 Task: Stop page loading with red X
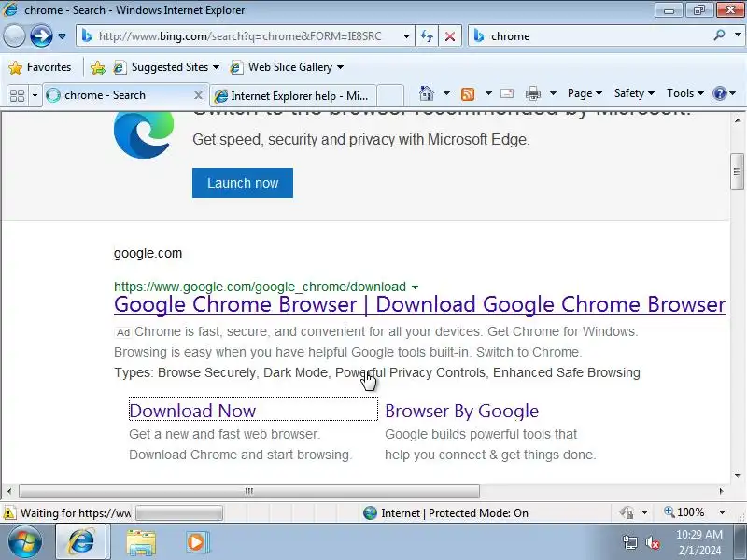449,36
